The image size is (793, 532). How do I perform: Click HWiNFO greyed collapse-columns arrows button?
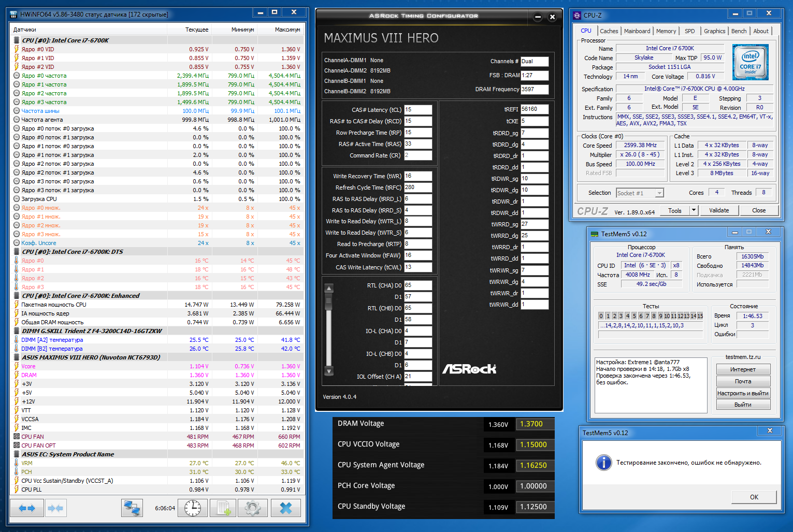tap(55, 508)
